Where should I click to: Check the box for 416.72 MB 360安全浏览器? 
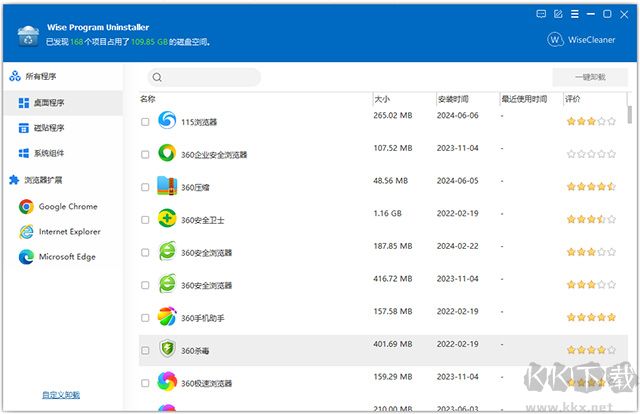tap(145, 285)
